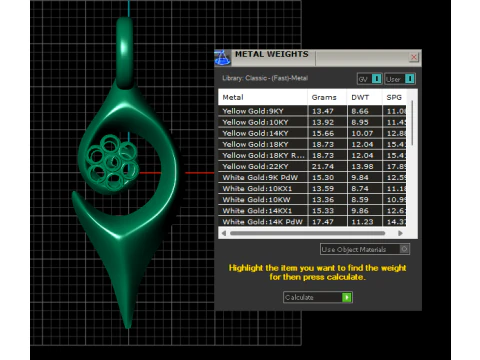The image size is (480, 360).
Task: Click the Grams column header
Action: point(327,97)
